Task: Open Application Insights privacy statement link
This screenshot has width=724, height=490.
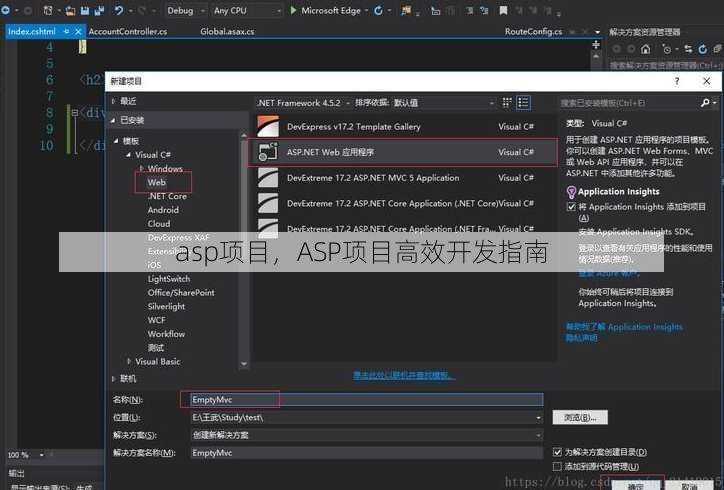Action: (582, 338)
